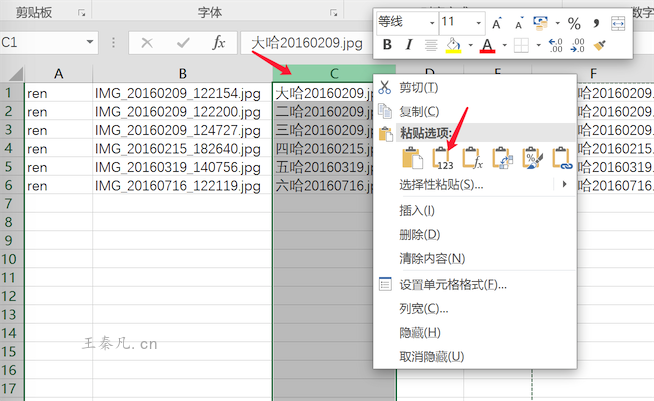Select column B header
654x401 pixels.
(x=182, y=74)
